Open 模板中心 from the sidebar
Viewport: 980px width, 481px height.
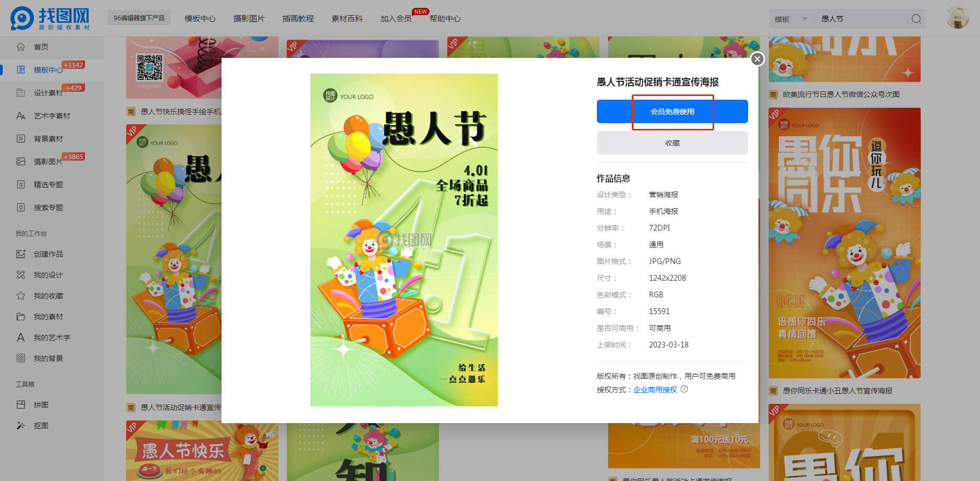[x=47, y=70]
